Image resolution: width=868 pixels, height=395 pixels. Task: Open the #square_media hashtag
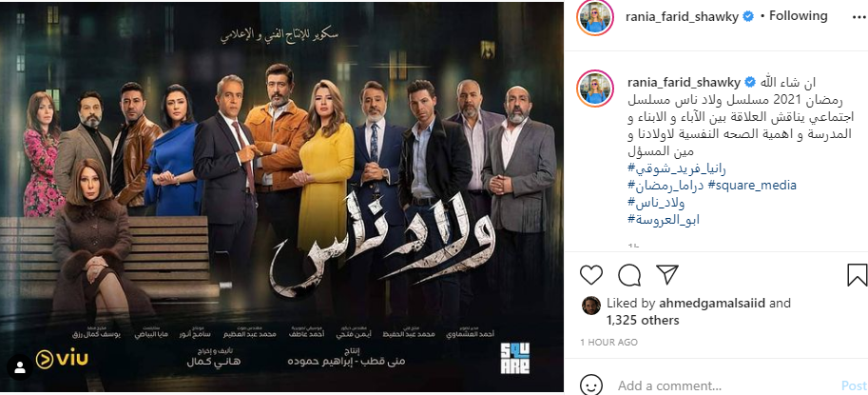(747, 185)
